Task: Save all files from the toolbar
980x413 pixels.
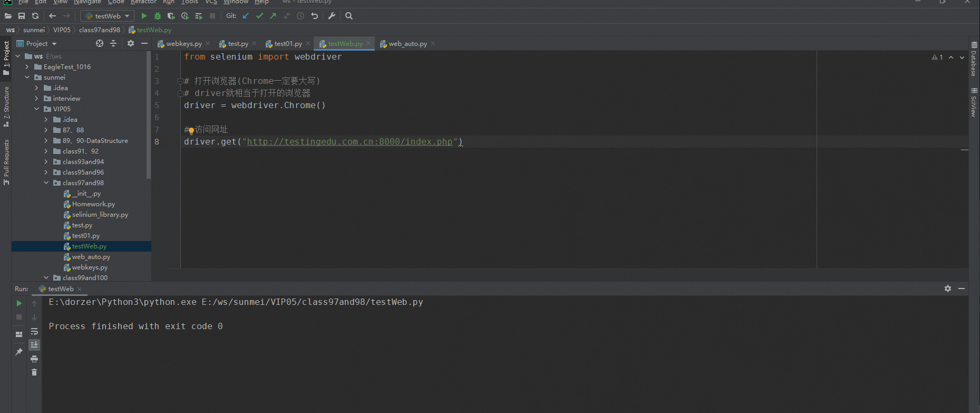Action: coord(22,16)
